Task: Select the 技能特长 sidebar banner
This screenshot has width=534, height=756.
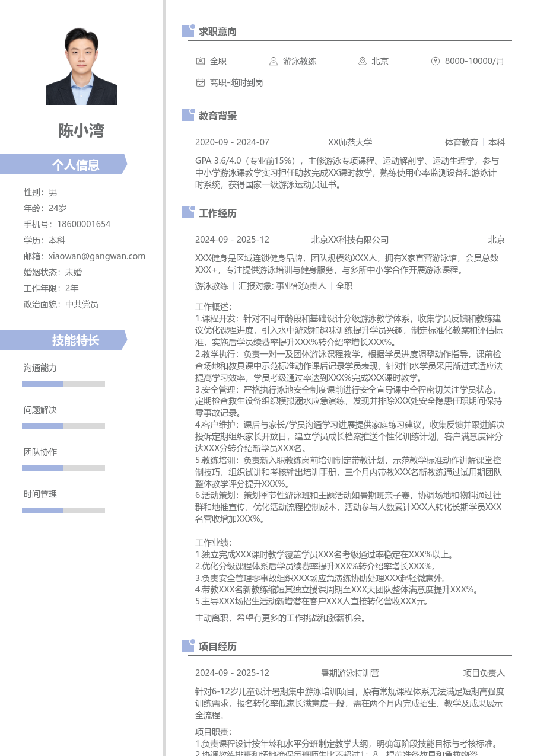Action: pyautogui.click(x=63, y=340)
